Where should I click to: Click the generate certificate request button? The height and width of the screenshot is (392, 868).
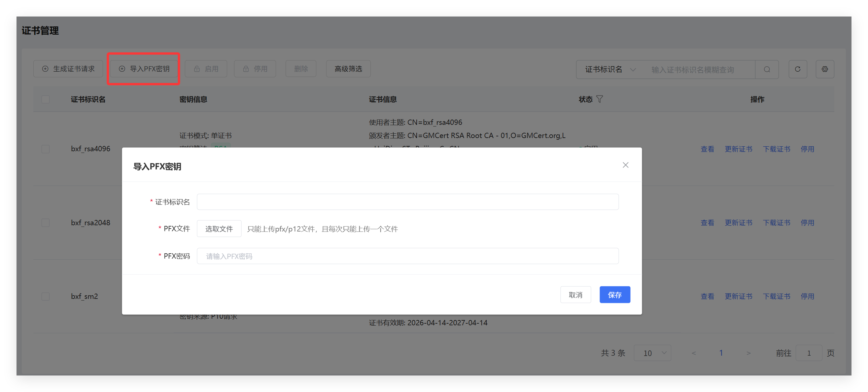(x=68, y=69)
